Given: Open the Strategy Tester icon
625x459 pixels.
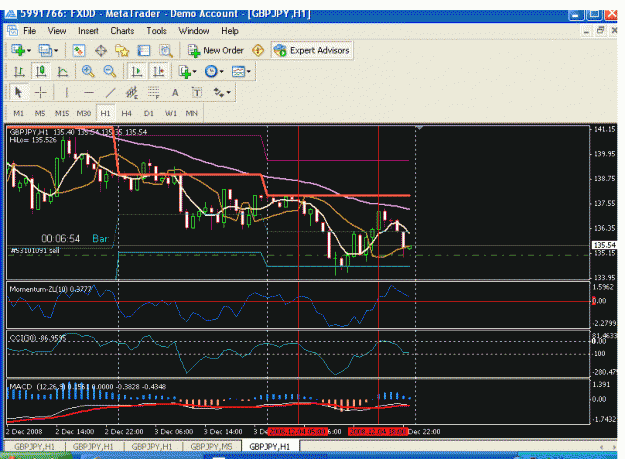Looking at the screenshot, I should click(x=165, y=51).
